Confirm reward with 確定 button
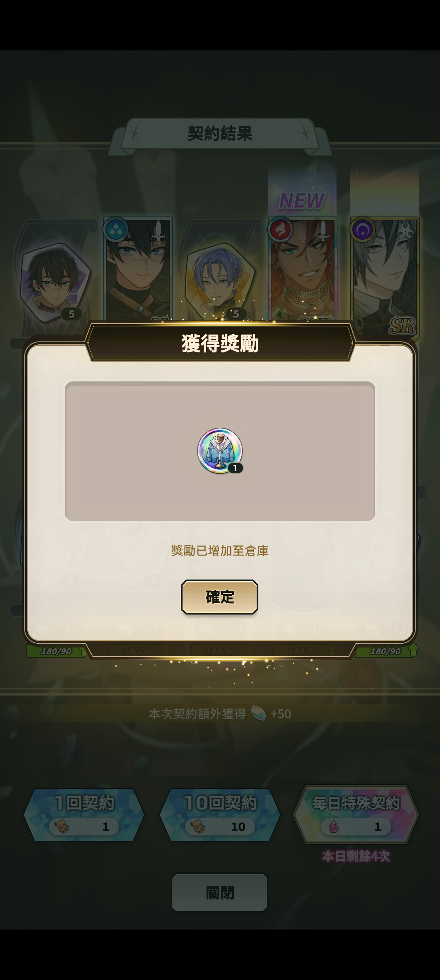The width and height of the screenshot is (440, 980). [220, 597]
